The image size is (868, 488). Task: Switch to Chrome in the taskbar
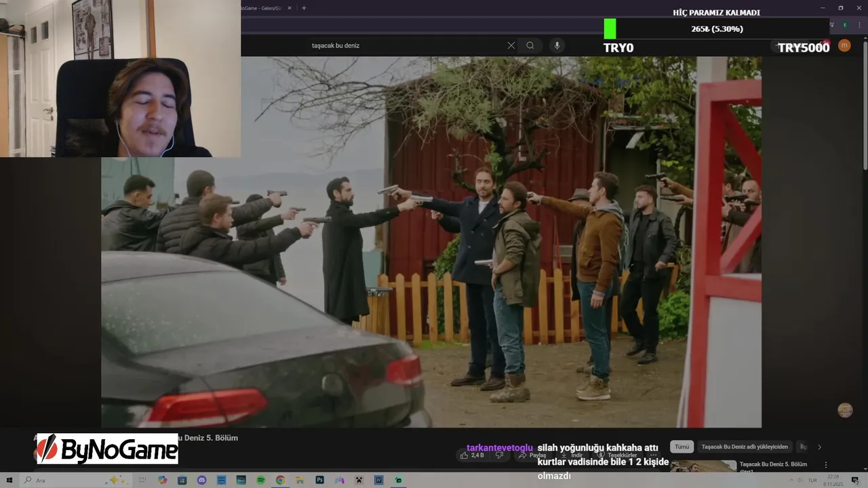[x=280, y=480]
